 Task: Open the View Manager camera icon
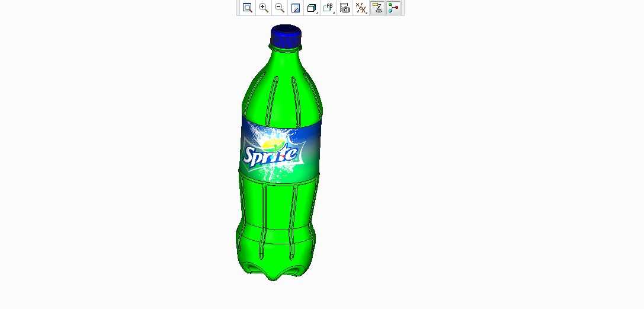345,8
